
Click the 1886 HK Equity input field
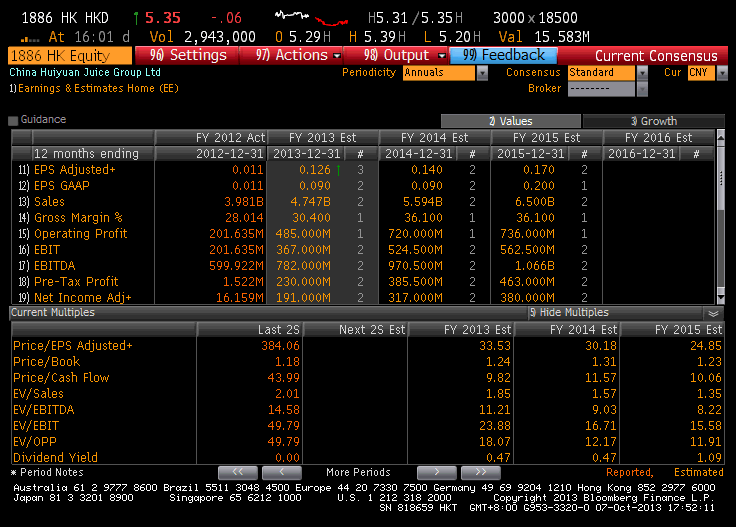70,56
